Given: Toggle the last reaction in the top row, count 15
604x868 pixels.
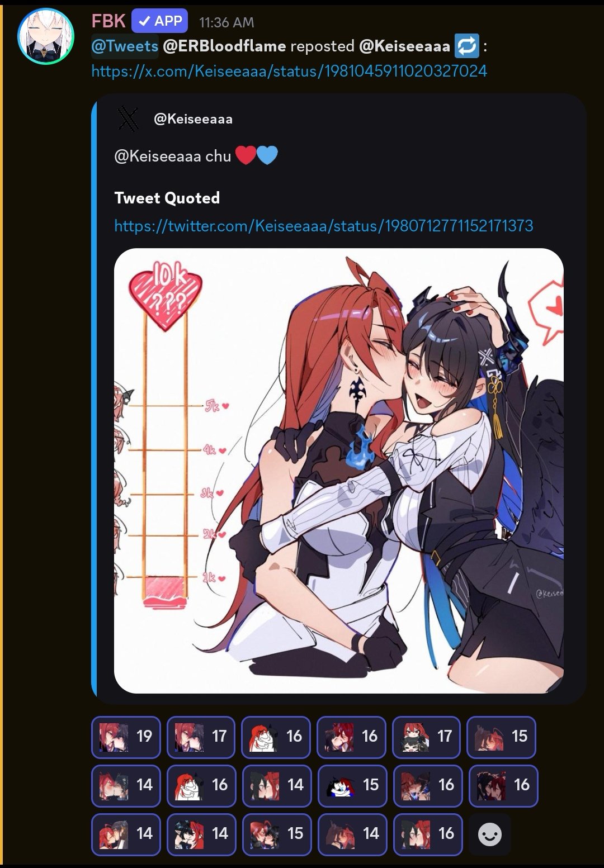Looking at the screenshot, I should coord(502,737).
